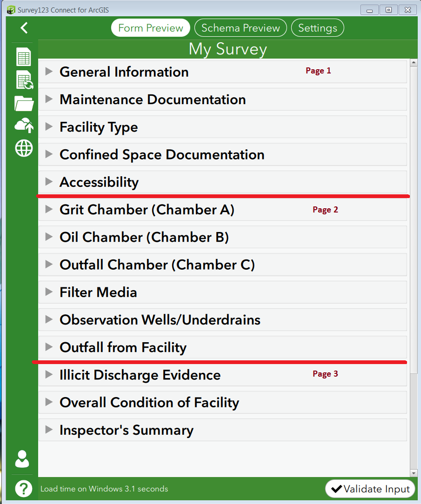Expand Grit Chamber (Chamber A) group
The width and height of the screenshot is (421, 504).
tap(222, 210)
